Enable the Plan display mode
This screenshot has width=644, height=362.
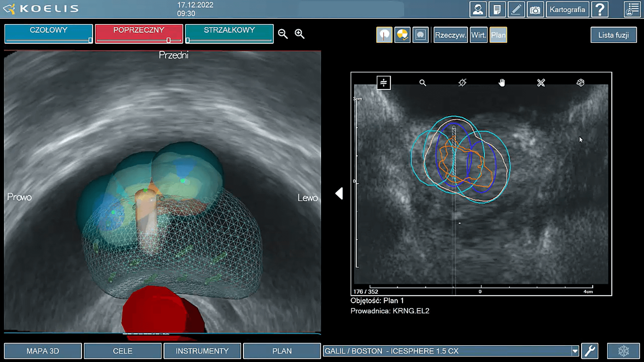498,35
